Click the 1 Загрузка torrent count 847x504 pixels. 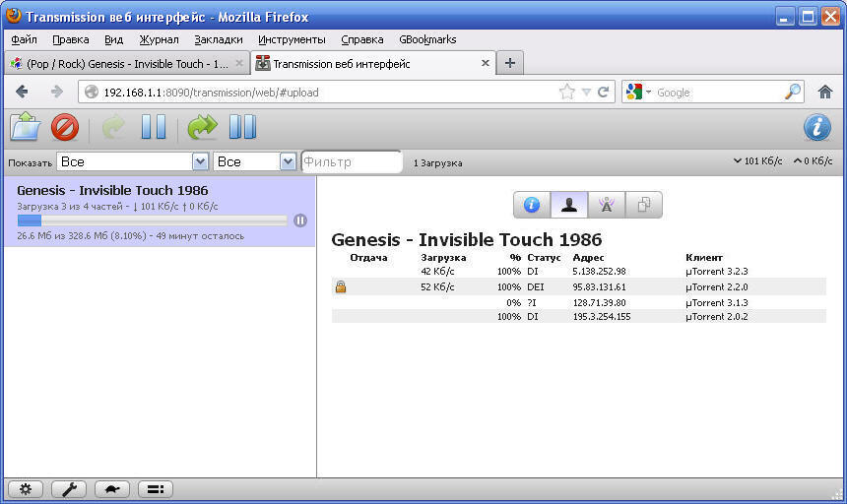437,163
